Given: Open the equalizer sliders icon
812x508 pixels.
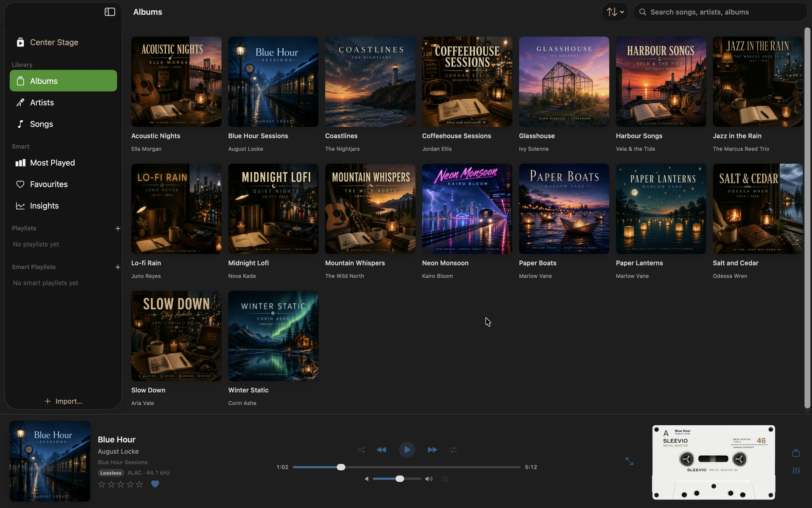Looking at the screenshot, I should point(796,470).
